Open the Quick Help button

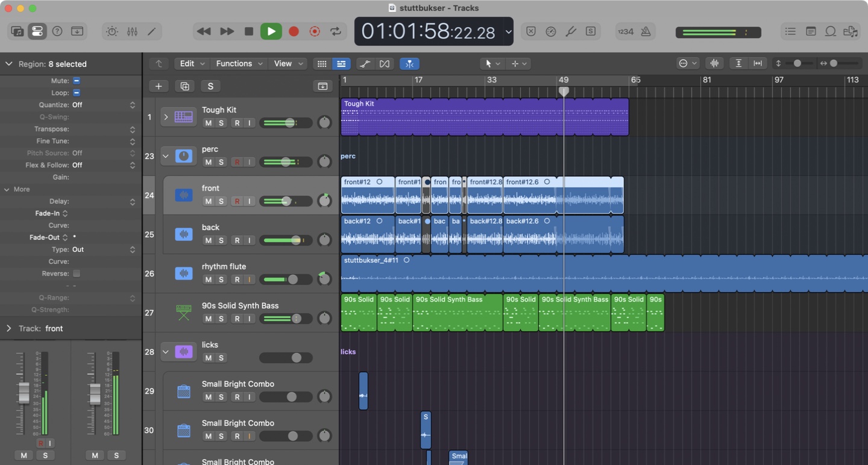pyautogui.click(x=57, y=31)
